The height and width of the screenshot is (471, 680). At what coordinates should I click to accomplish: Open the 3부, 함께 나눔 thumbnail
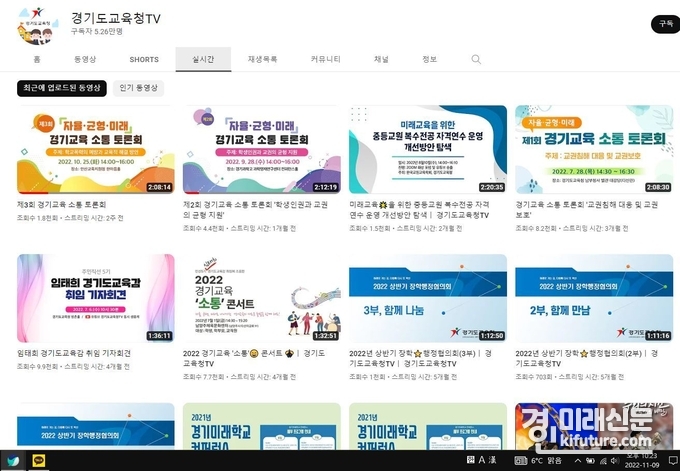[428, 298]
